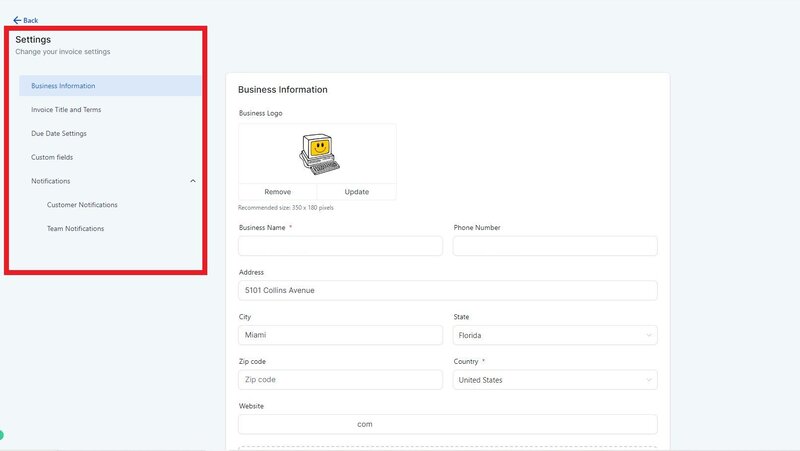Open Invoice Title and Terms section
The width and height of the screenshot is (800, 451).
tap(66, 110)
